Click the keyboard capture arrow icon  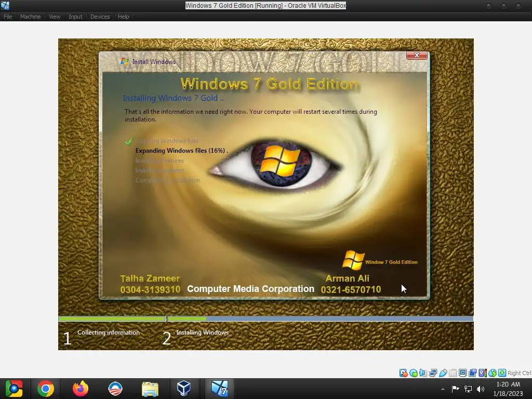click(x=502, y=373)
